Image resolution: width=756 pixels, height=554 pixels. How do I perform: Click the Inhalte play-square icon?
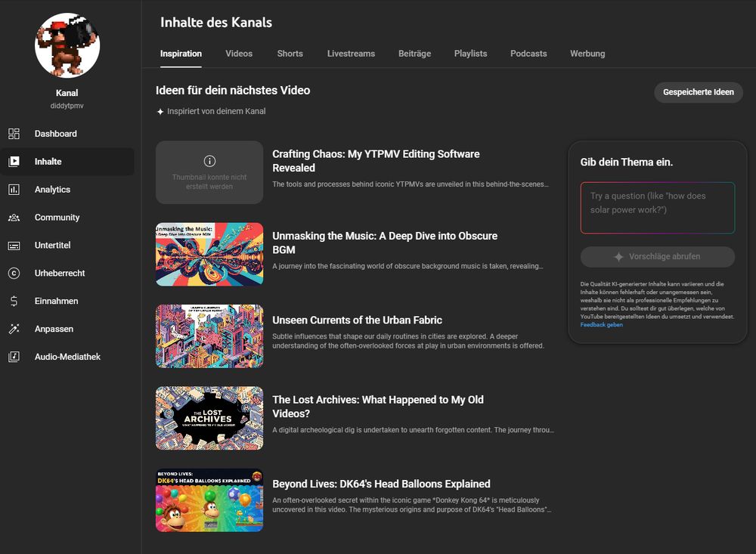14,162
